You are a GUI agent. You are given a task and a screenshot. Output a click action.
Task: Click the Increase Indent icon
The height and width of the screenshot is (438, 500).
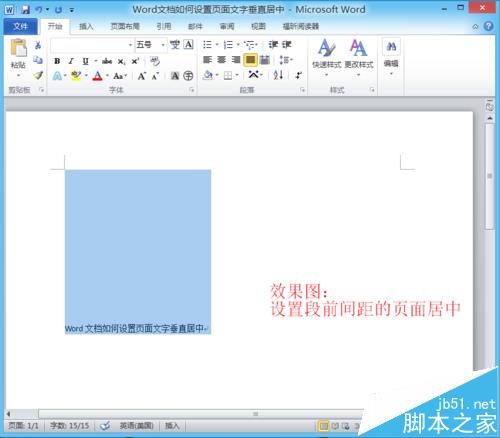point(287,45)
